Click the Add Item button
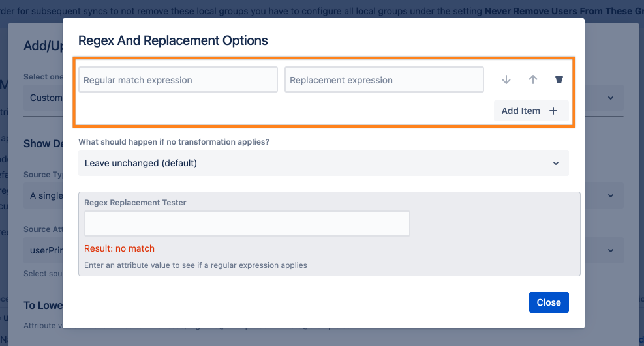The width and height of the screenshot is (644, 346). 530,111
